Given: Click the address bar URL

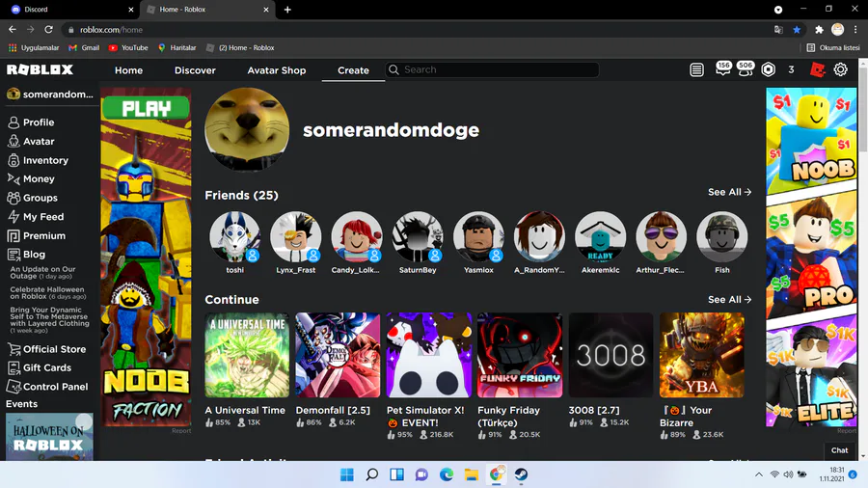Looking at the screenshot, I should [x=111, y=30].
